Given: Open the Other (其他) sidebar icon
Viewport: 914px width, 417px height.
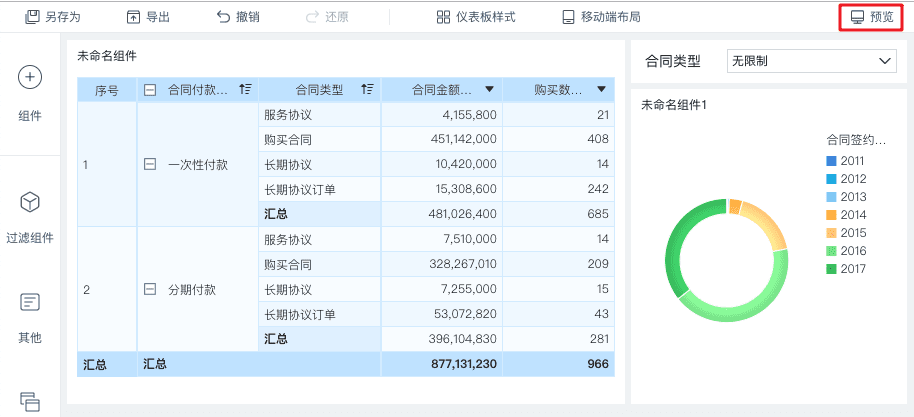Looking at the screenshot, I should click(x=30, y=301).
